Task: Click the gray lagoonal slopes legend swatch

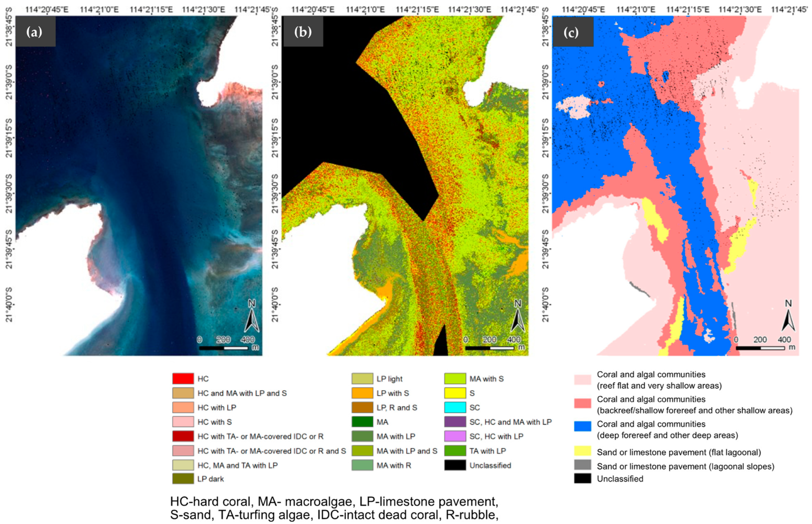Action: (582, 465)
